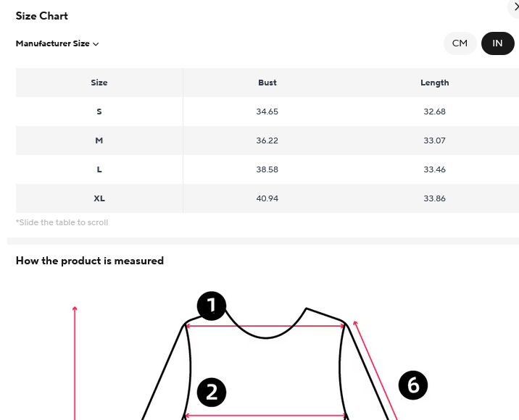
Task: Click the garment measurement diagram neckline
Action: pos(266,335)
